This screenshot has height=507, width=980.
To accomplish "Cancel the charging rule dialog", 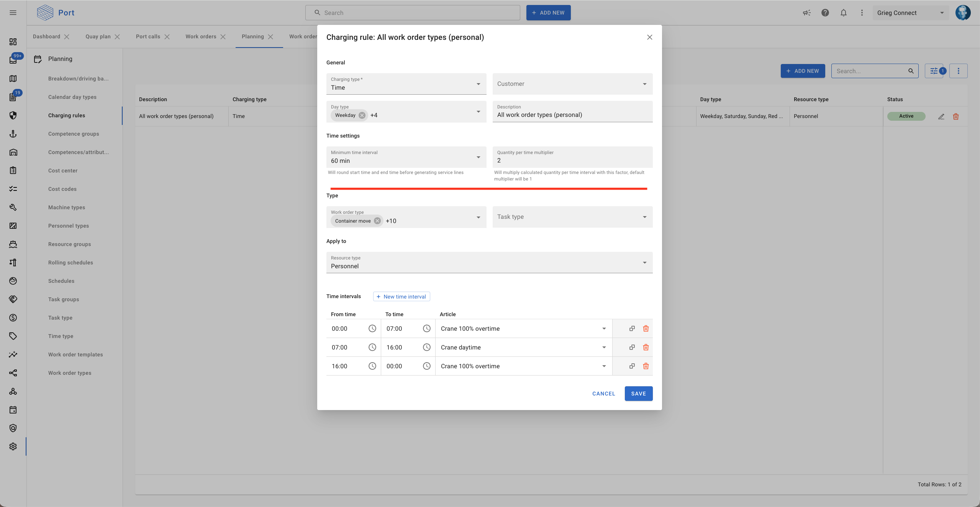I will point(603,394).
